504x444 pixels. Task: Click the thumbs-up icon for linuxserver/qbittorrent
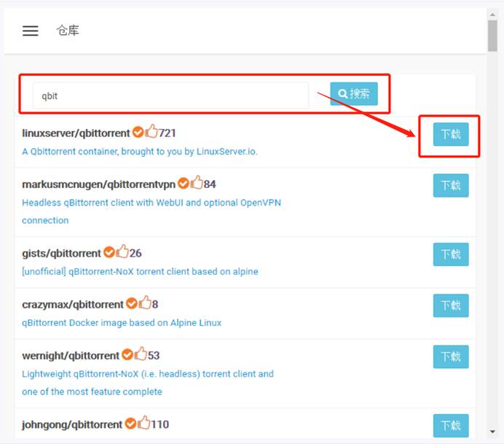click(151, 132)
